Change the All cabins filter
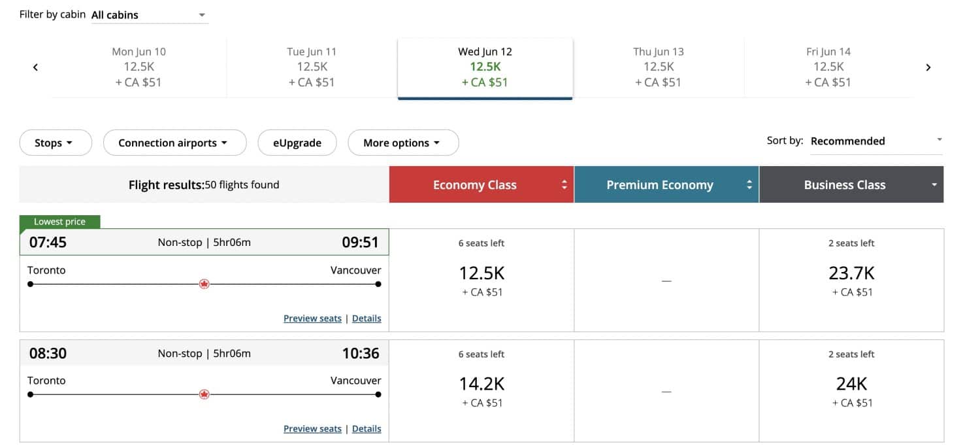Image resolution: width=980 pixels, height=448 pixels. (149, 14)
